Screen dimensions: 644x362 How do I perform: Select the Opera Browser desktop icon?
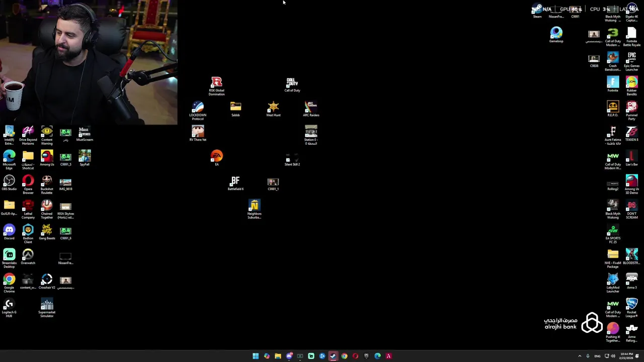point(28,185)
